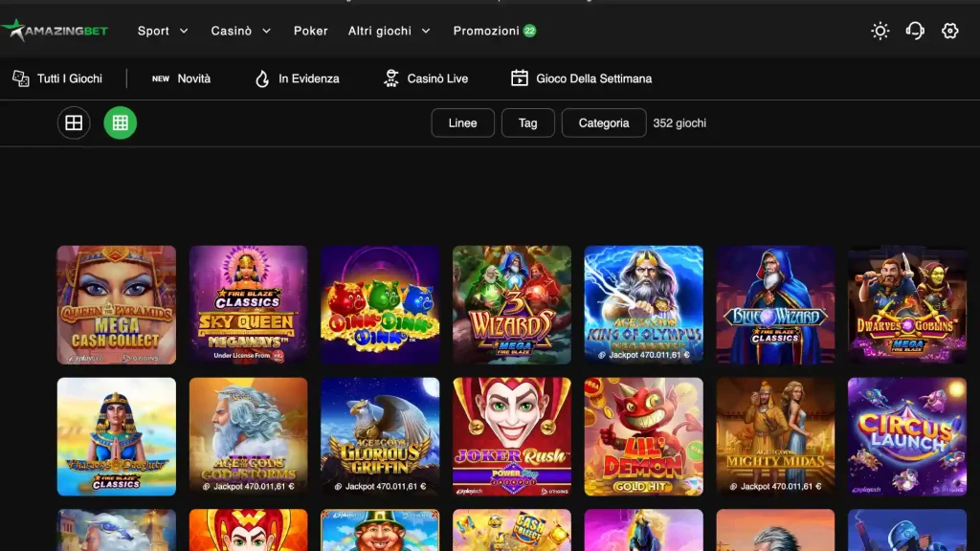Viewport: 980px width, 551px height.
Task: Click the NEW badge beside Novità
Action: pos(161,78)
